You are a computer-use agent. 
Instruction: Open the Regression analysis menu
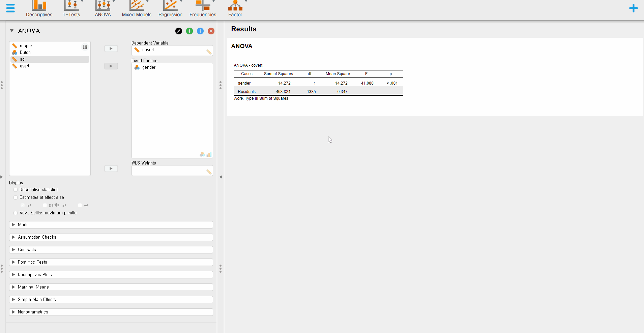point(170,9)
